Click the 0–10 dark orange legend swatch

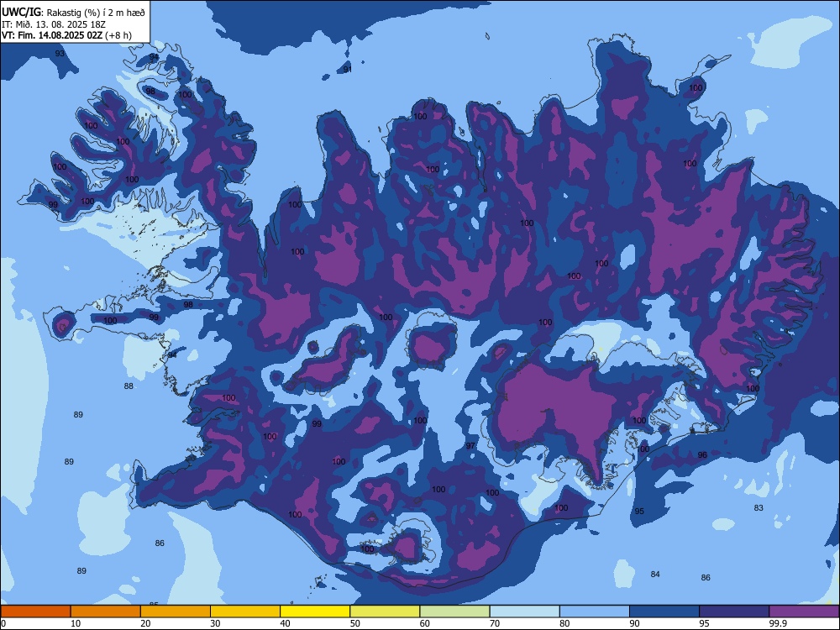click(x=35, y=612)
